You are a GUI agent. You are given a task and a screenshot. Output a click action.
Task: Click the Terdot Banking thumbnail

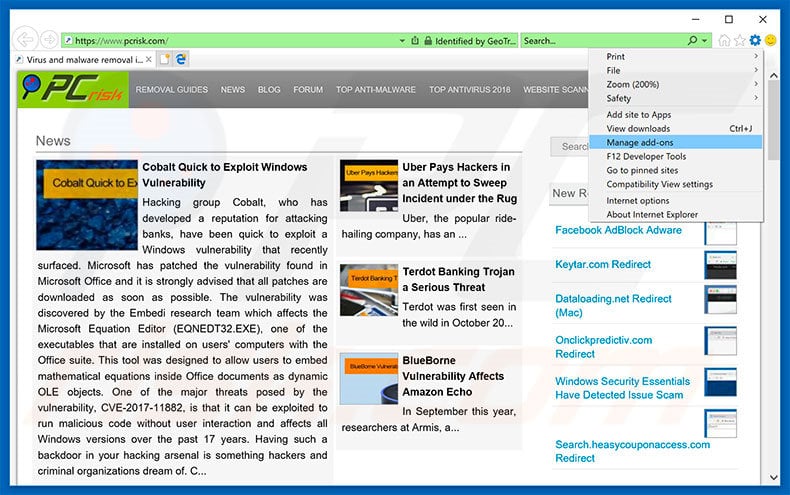coord(369,290)
